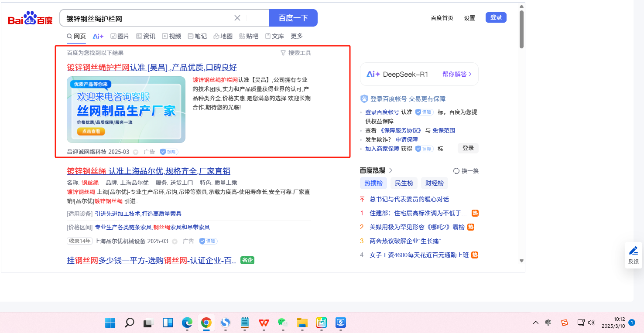Click the Baidu logo
Viewport: 644px width, 333px height.
click(30, 19)
